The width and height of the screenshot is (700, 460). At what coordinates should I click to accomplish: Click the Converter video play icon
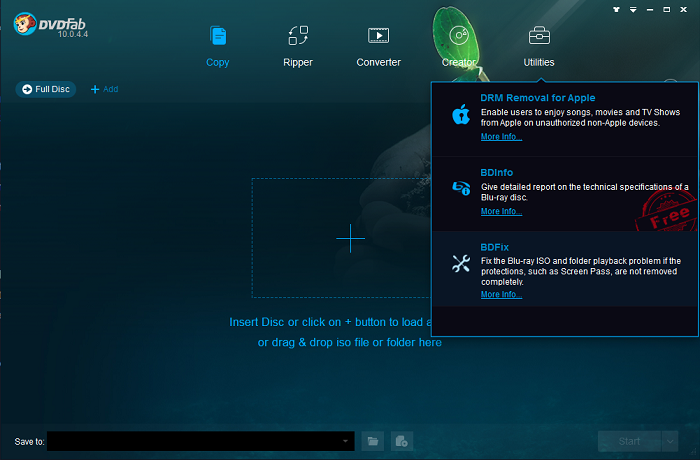click(x=379, y=35)
